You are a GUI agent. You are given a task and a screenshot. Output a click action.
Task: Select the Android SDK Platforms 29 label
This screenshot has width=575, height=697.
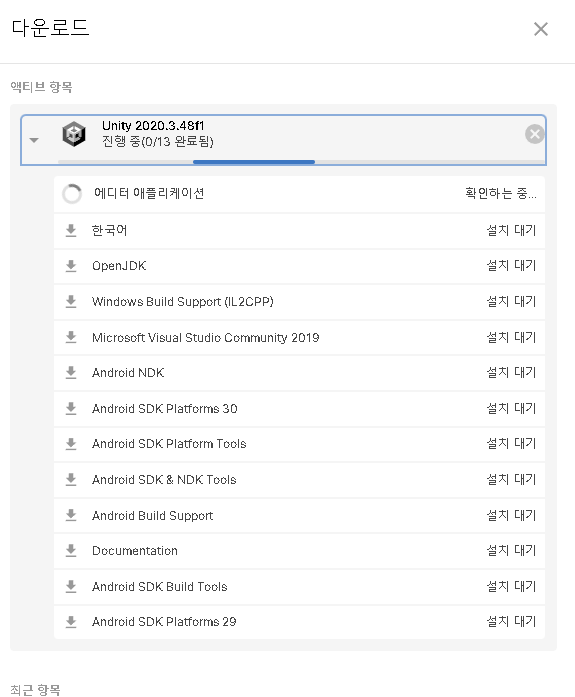pos(164,621)
